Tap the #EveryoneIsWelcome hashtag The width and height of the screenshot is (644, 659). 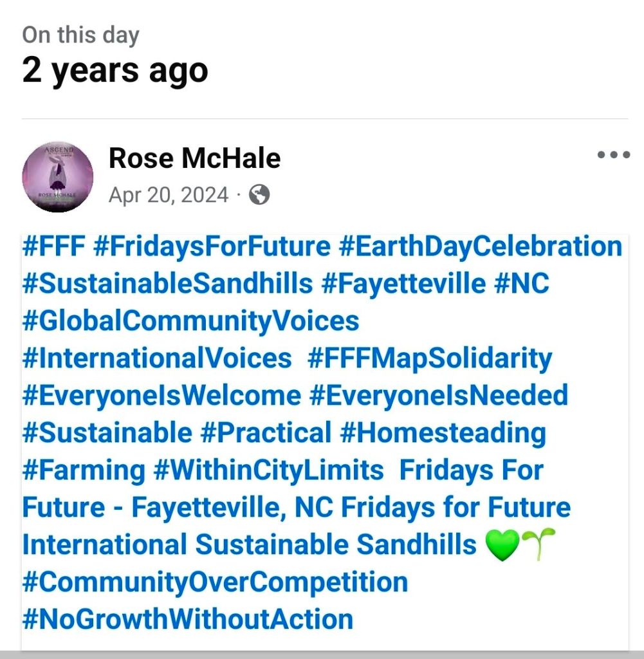coord(161,396)
